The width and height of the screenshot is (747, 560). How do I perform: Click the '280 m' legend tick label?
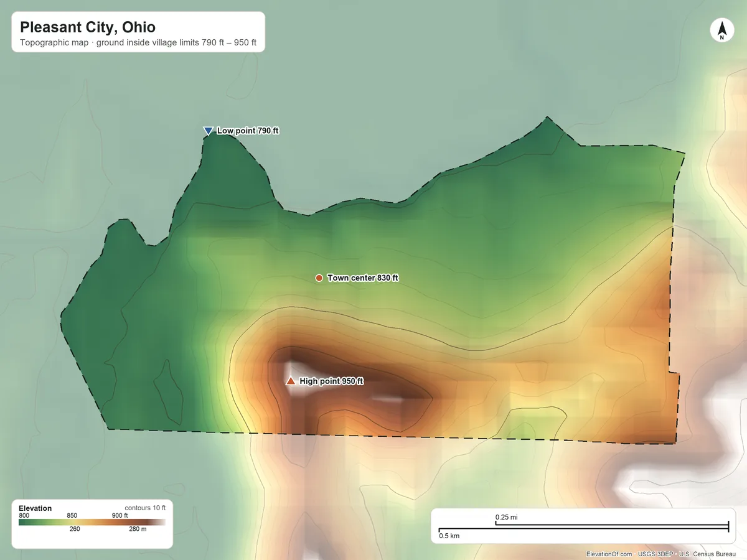138,530
